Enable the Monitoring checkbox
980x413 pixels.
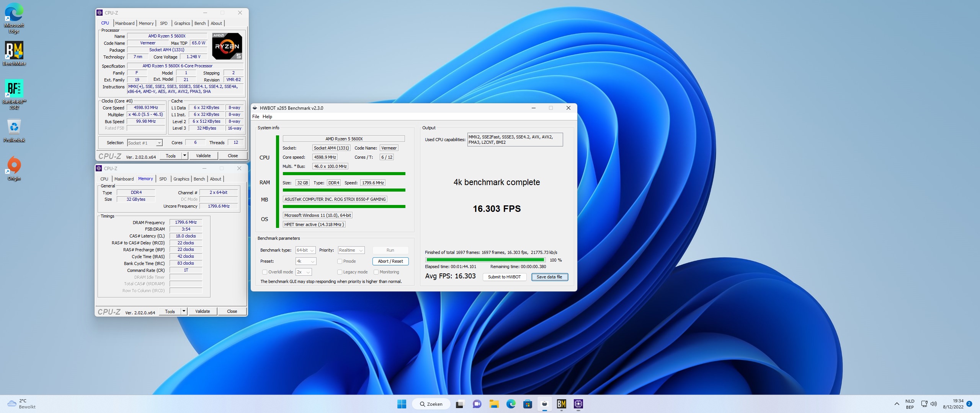pyautogui.click(x=376, y=272)
